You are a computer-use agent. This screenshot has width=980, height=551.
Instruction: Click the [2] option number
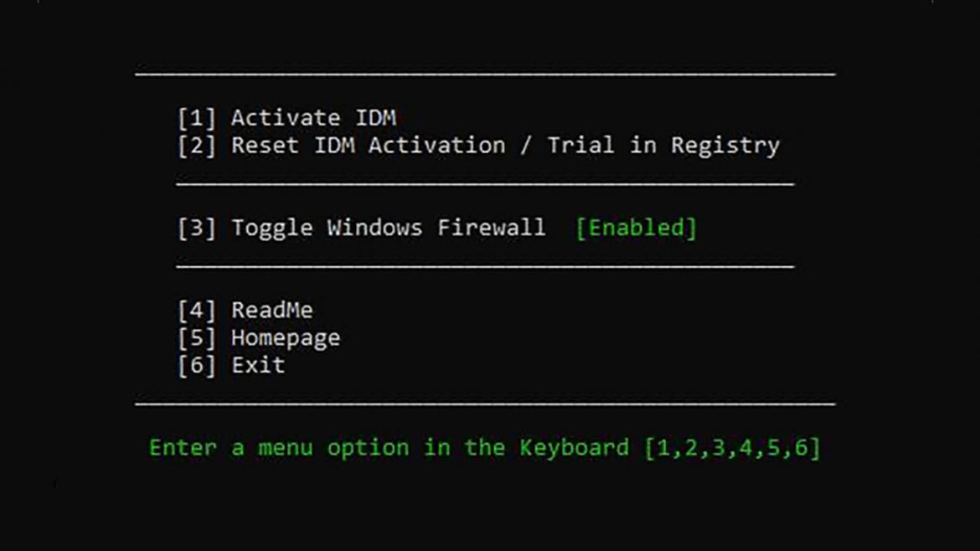pos(197,146)
